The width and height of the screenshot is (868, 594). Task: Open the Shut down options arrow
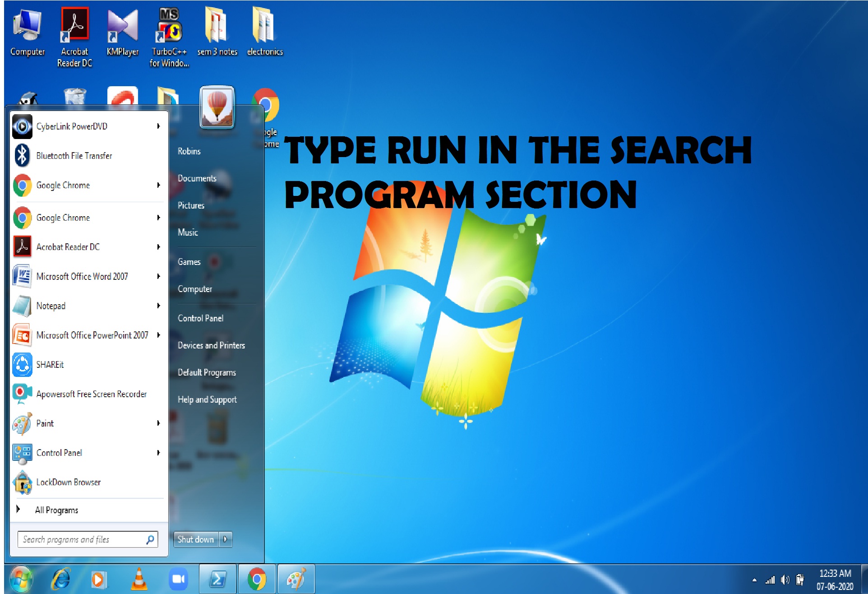[x=226, y=539]
